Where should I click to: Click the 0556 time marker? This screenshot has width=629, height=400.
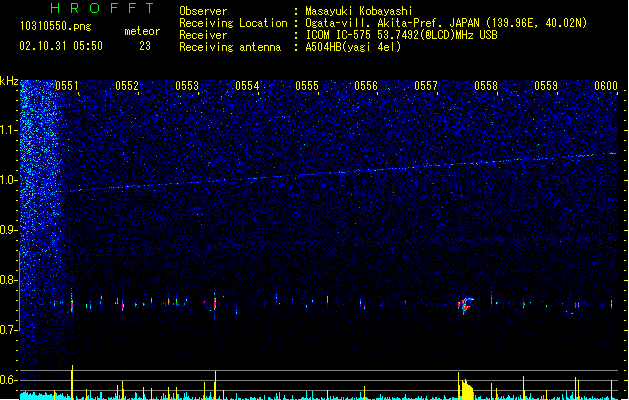[366, 86]
